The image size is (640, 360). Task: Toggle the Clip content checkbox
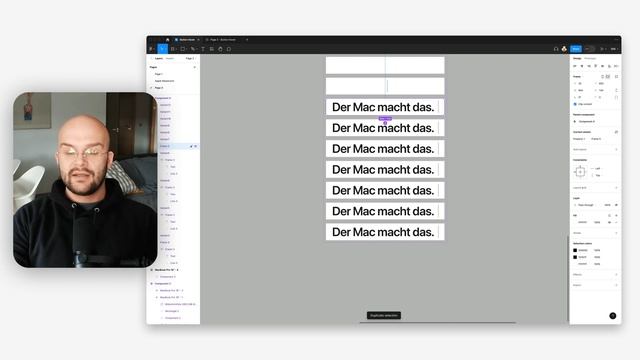click(x=575, y=104)
